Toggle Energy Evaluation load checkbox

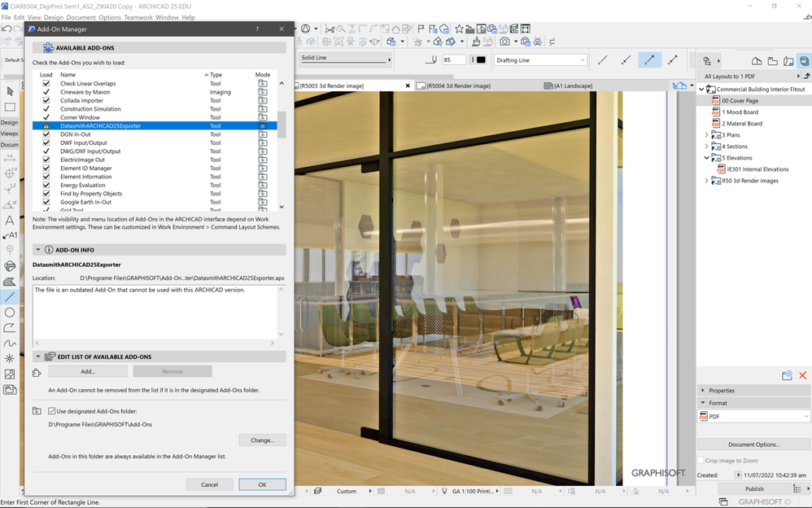[x=46, y=185]
